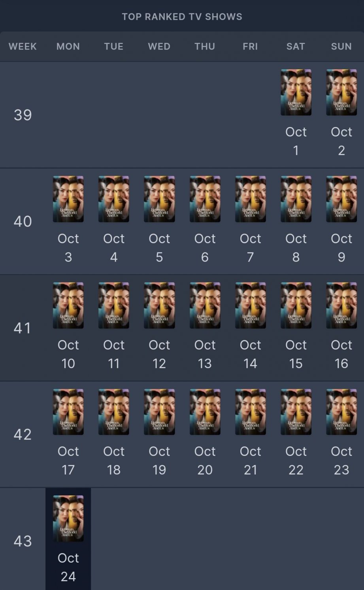
Task: Open the Oct 13 show poster
Action: 205,305
